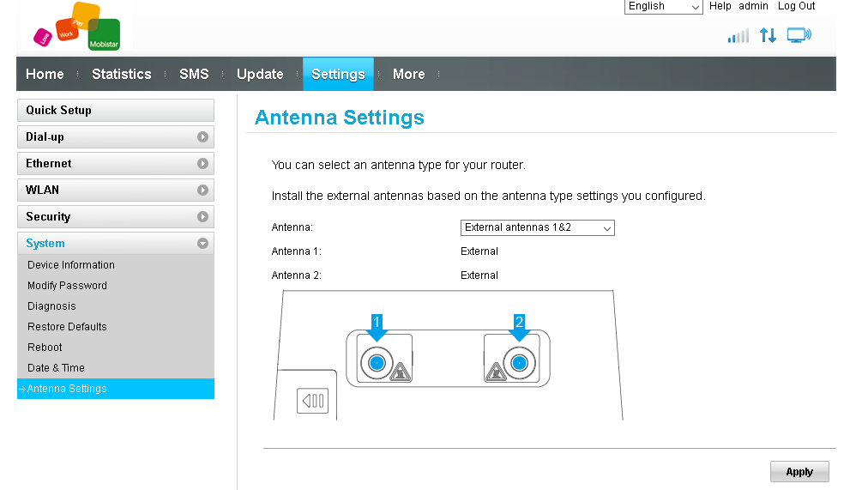Click the connected computer WLAN status icon
This screenshot has height=490, width=868.
click(x=799, y=36)
